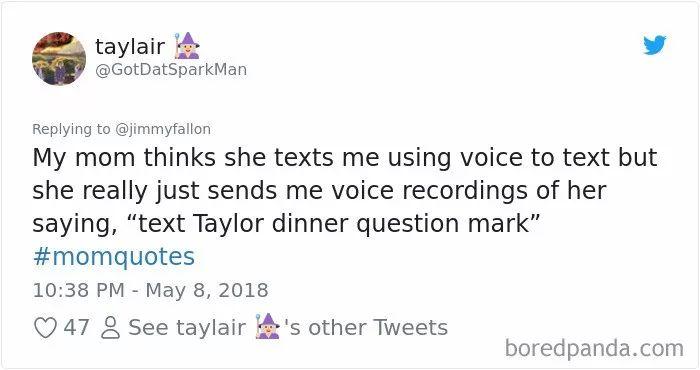Click the tweet text starting with My mom thinks

pyautogui.click(x=345, y=191)
